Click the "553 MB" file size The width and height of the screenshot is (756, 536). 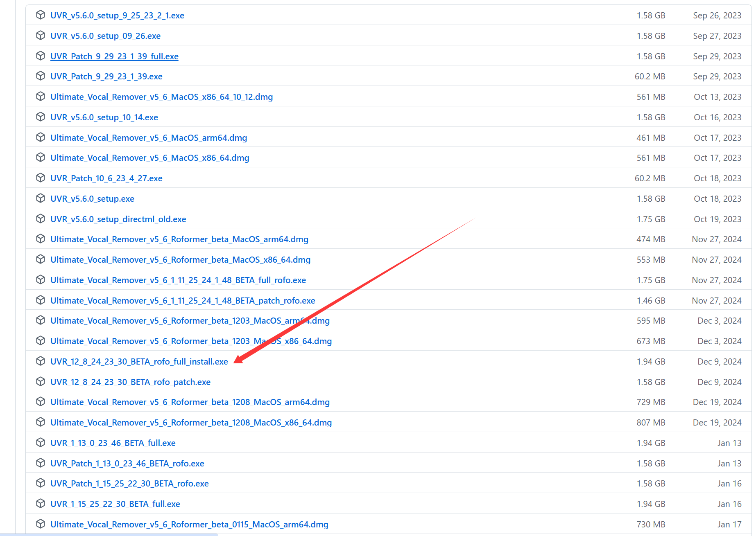point(651,260)
